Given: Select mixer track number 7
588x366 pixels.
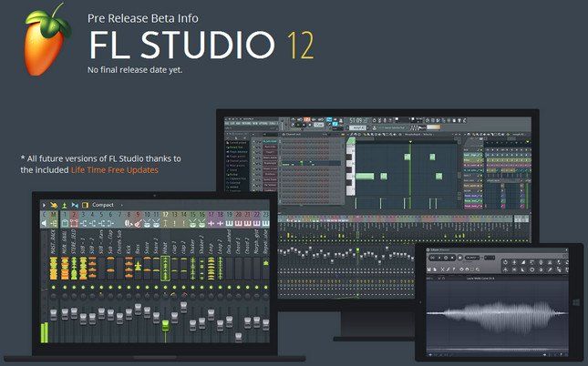Looking at the screenshot, I should click(119, 214).
